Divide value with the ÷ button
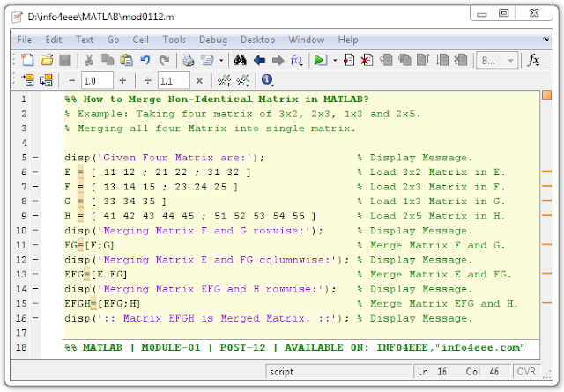This screenshot has height=392, width=564. [x=147, y=80]
